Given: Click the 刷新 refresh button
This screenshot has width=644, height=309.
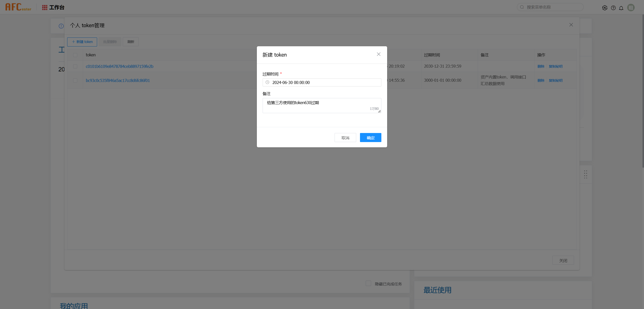Looking at the screenshot, I should pyautogui.click(x=131, y=42).
